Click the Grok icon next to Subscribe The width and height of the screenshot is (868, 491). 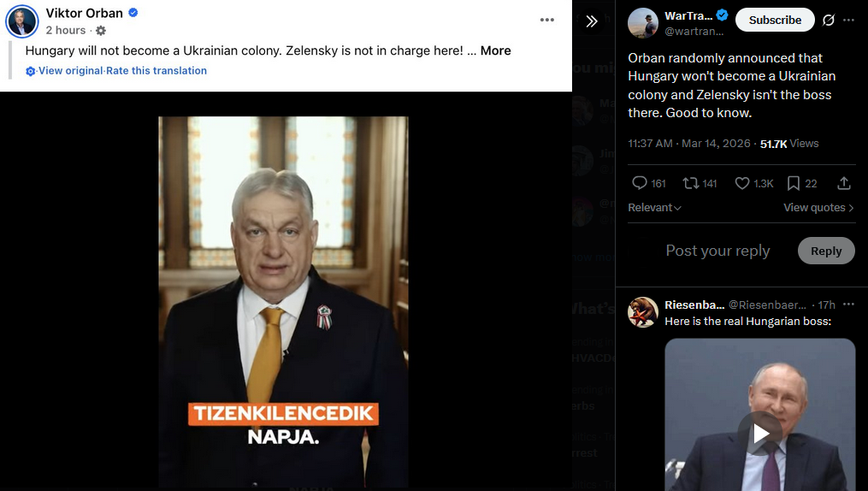[828, 20]
